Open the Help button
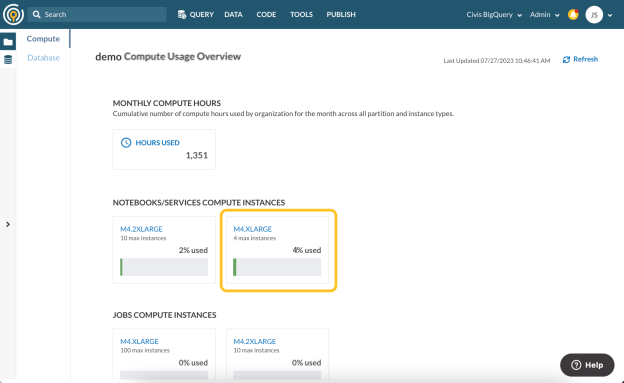The width and height of the screenshot is (624, 383). coord(587,365)
